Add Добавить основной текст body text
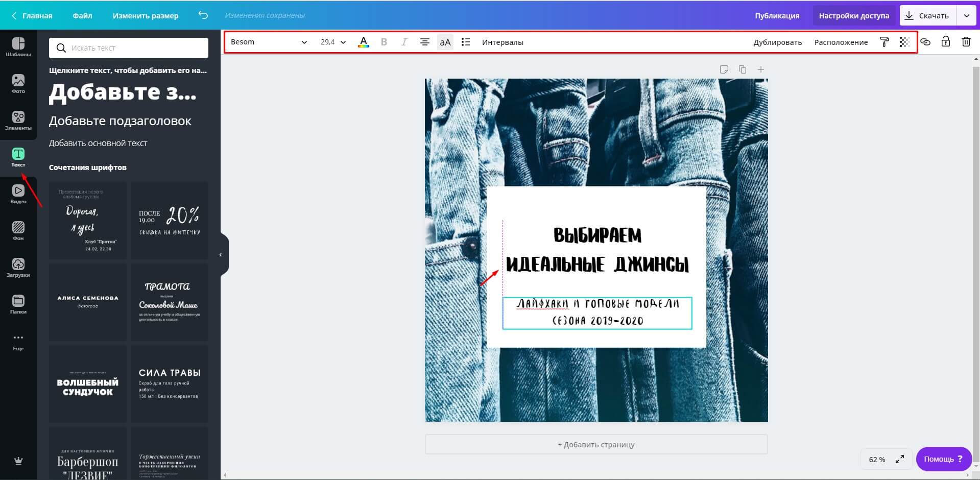The image size is (980, 480). (x=98, y=143)
